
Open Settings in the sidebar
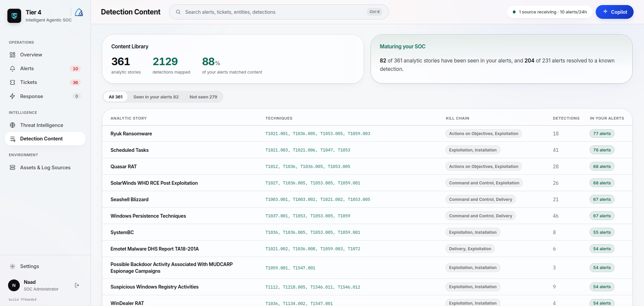45,266
